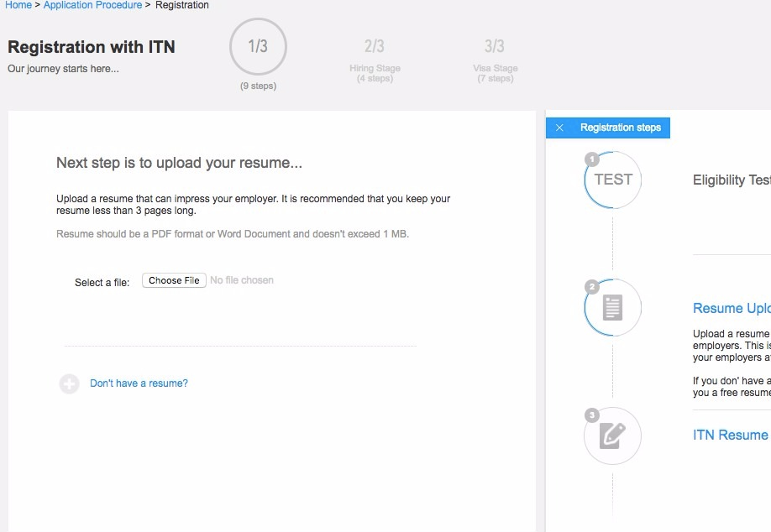Screen dimensions: 771x532
Task: Open the Application Procedure breadcrumb link
Action: tap(92, 5)
